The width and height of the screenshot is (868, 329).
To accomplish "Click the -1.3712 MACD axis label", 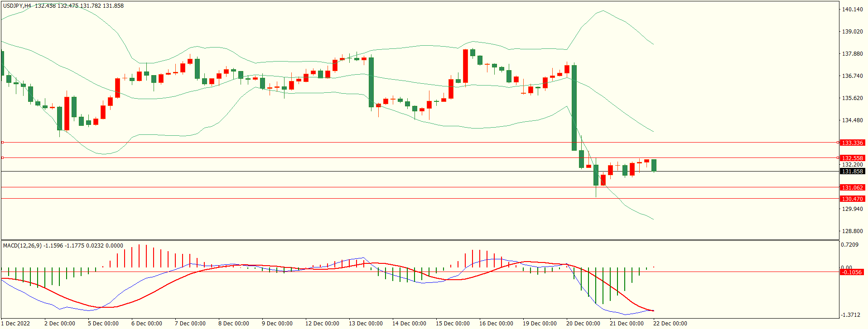I will click(x=850, y=315).
